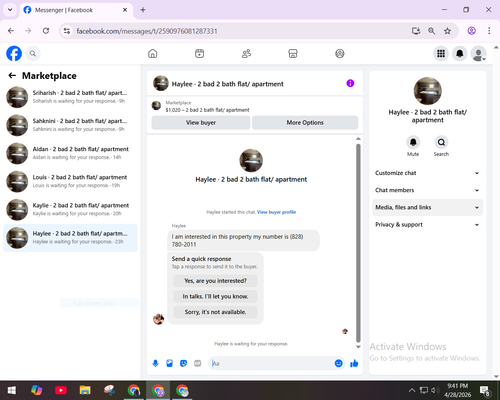Send 'Sorry, it's not available.' reply
This screenshot has height=400, width=500.
[215, 312]
